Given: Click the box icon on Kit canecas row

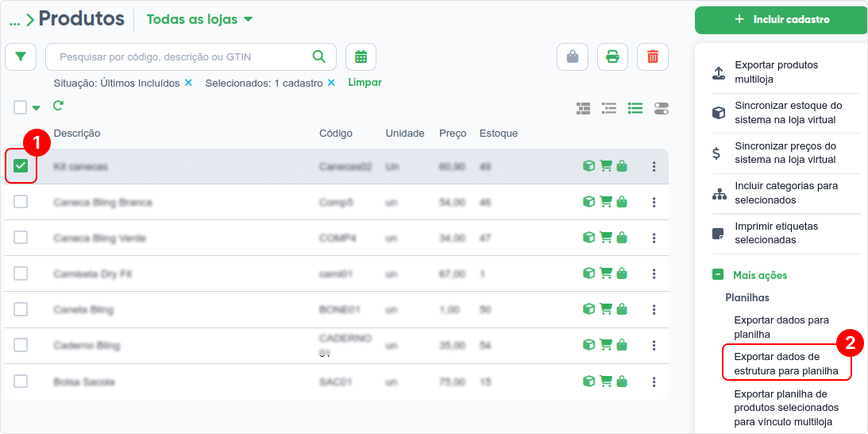Looking at the screenshot, I should [x=589, y=165].
